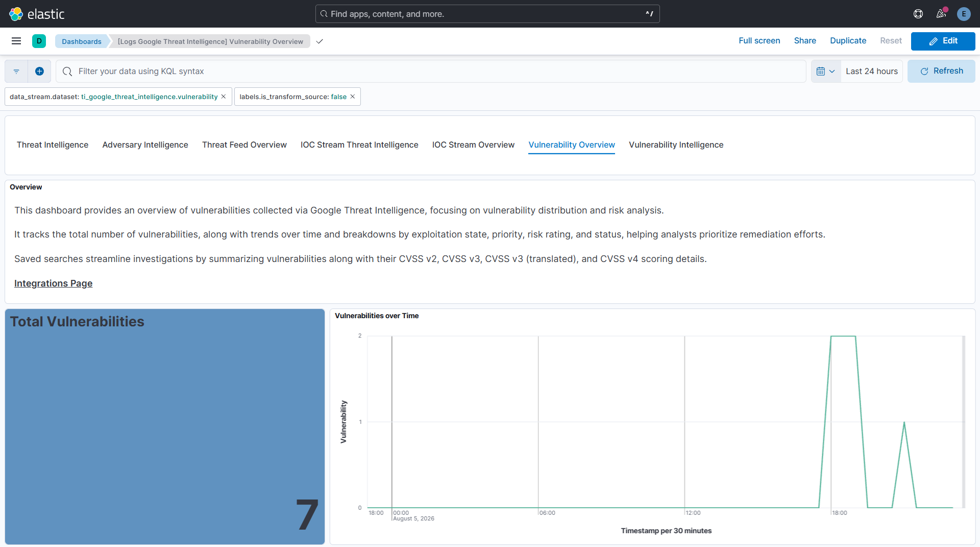The width and height of the screenshot is (980, 547).
Task: Select the Vulnerability Overview tab
Action: (x=572, y=145)
